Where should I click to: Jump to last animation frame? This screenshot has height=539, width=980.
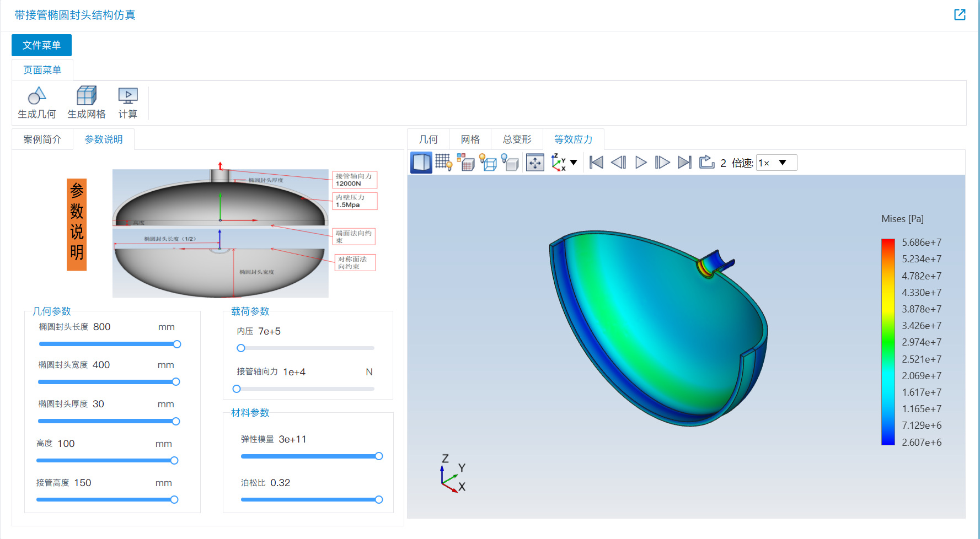[x=684, y=163]
